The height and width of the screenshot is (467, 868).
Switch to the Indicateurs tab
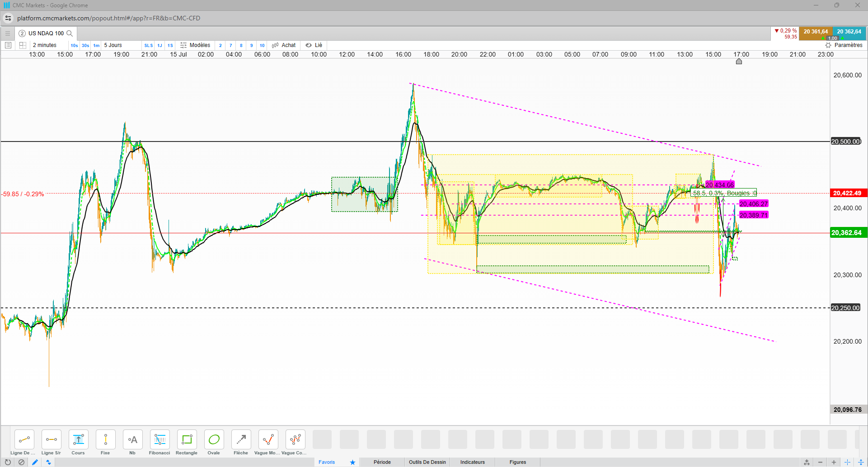pyautogui.click(x=472, y=462)
